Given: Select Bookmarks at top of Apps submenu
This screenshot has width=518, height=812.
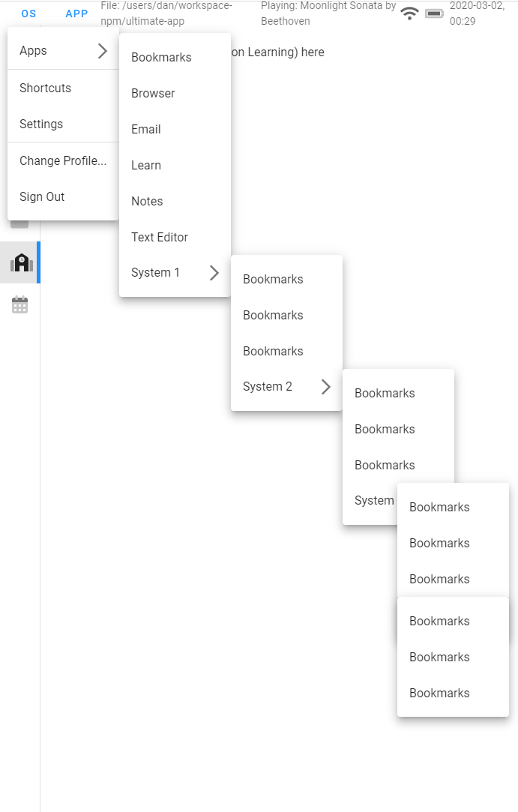Looking at the screenshot, I should 161,57.
